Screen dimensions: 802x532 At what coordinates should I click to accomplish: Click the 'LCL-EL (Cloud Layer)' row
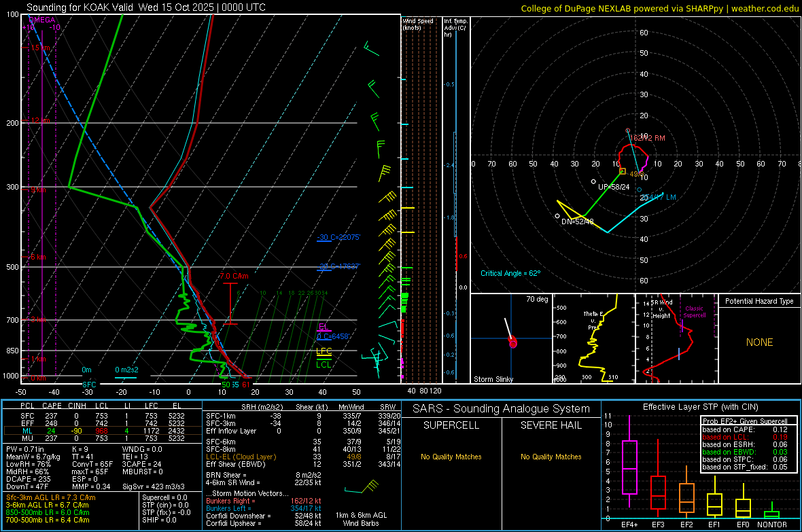[303, 457]
